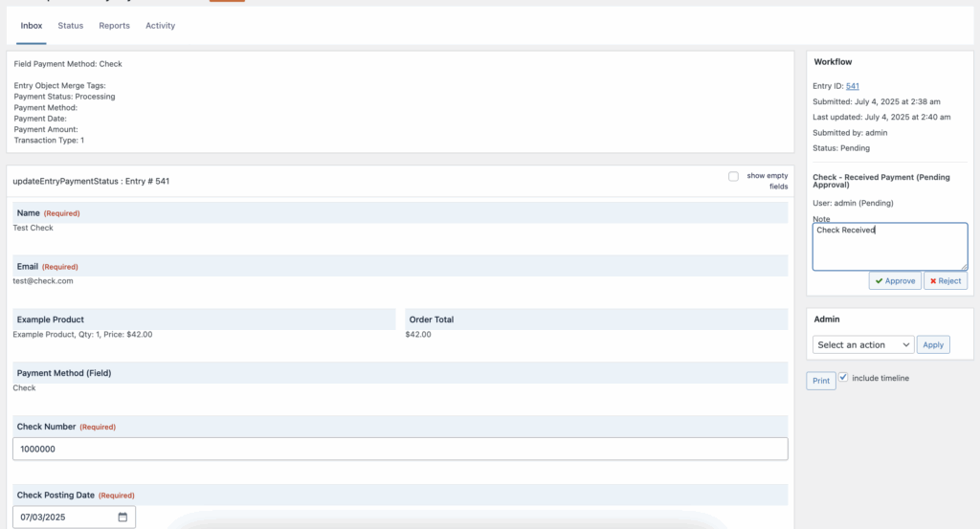980x529 pixels.
Task: Click the Note textarea resize handle
Action: pyautogui.click(x=964, y=267)
